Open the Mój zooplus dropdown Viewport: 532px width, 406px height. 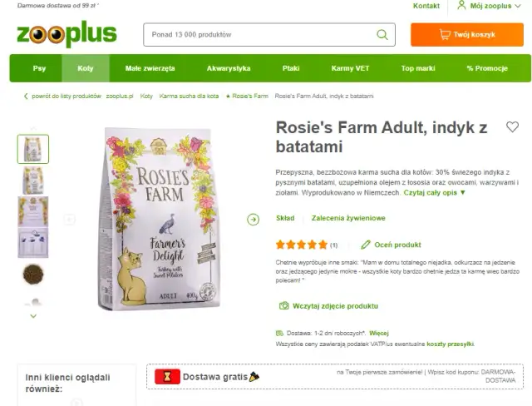coord(489,6)
